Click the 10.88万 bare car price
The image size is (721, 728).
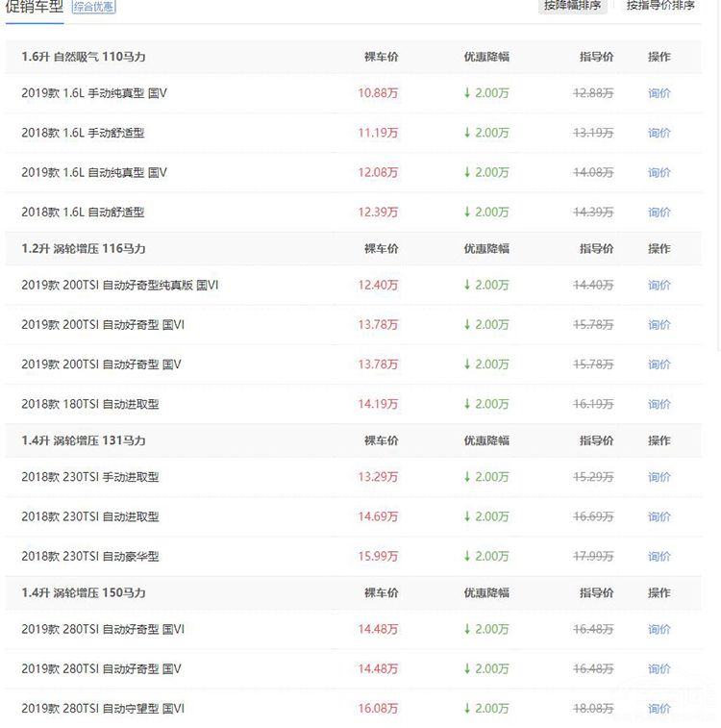[378, 93]
